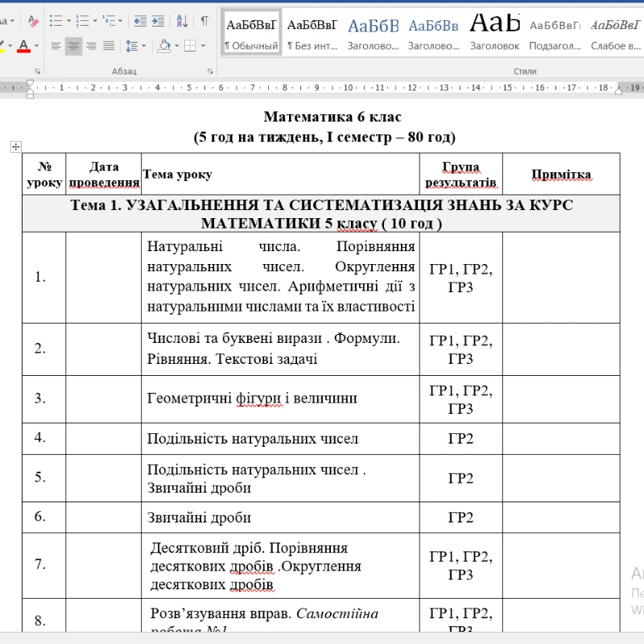Decrease paragraph indent
This screenshot has height=644, width=644.
(140, 21)
